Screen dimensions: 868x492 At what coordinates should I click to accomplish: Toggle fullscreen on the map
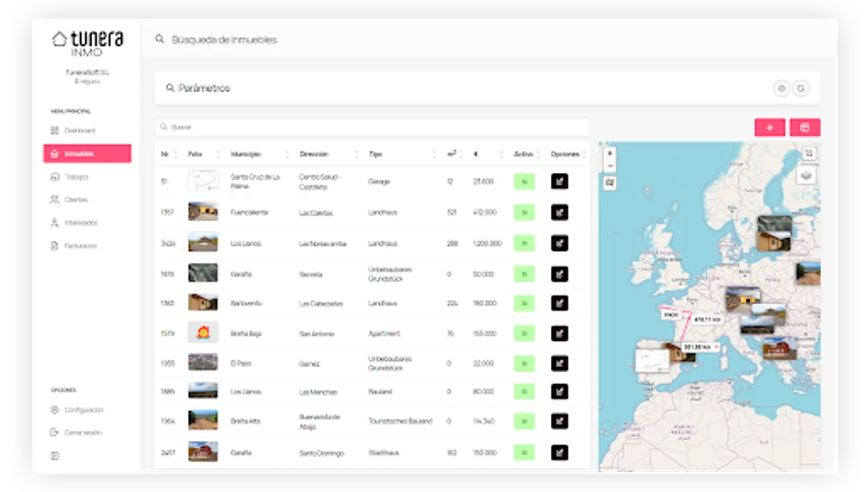coord(809,154)
